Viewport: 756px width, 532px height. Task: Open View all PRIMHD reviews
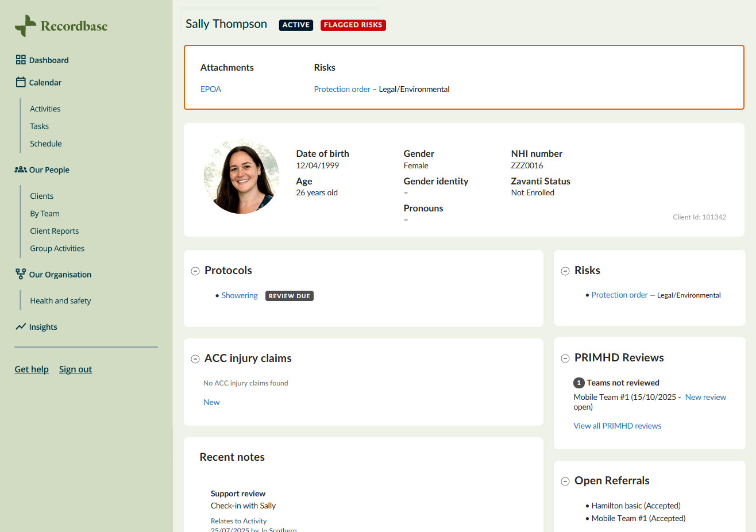(x=618, y=426)
